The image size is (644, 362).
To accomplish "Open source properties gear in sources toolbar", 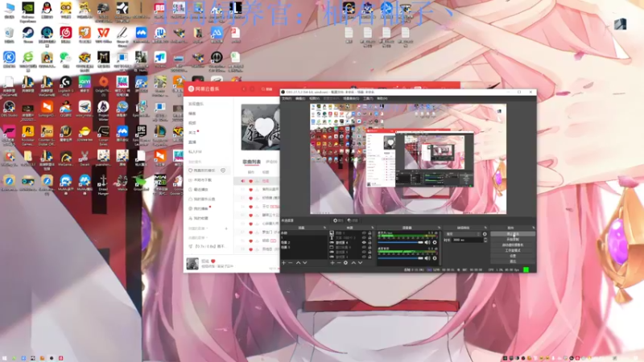I will tap(345, 263).
